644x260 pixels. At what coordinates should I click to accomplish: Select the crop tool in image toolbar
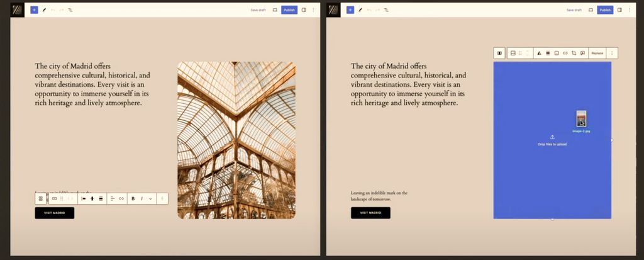point(574,53)
